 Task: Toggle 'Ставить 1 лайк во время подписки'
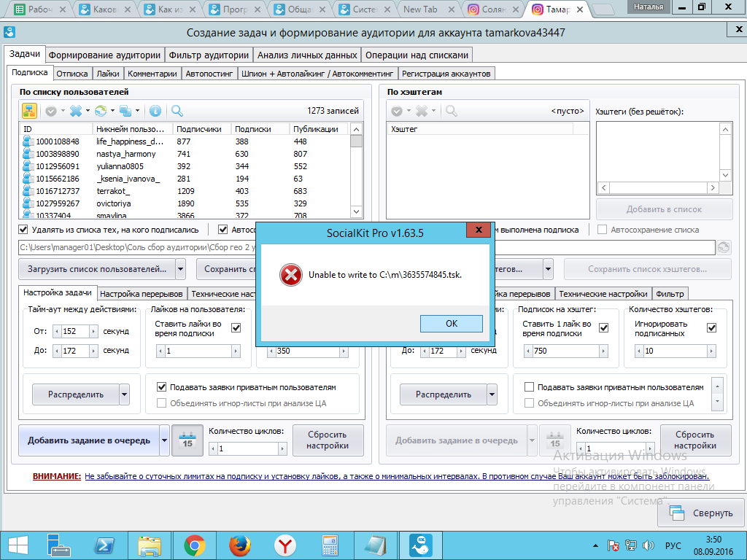click(603, 327)
